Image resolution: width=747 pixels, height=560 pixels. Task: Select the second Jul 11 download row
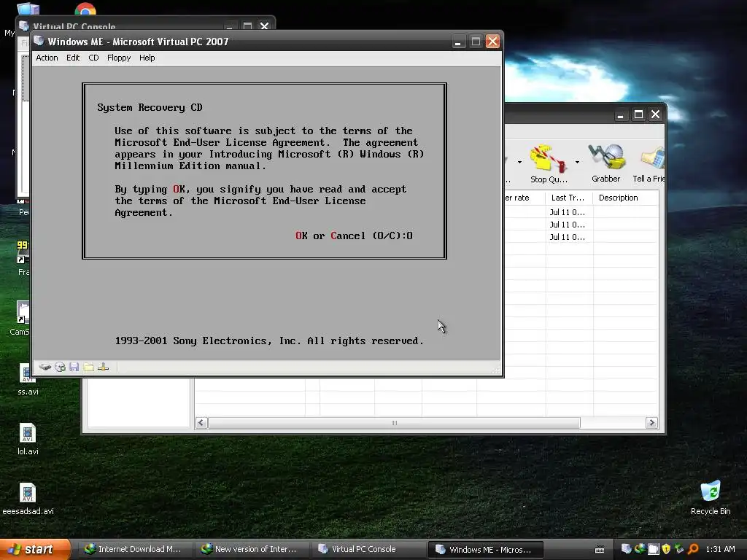pyautogui.click(x=581, y=225)
